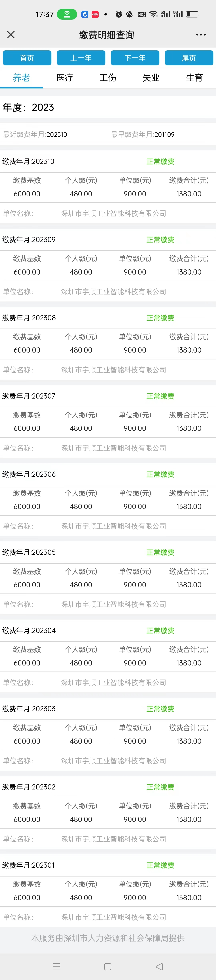
Task: Click the 下一年 next year button
Action: point(135,58)
